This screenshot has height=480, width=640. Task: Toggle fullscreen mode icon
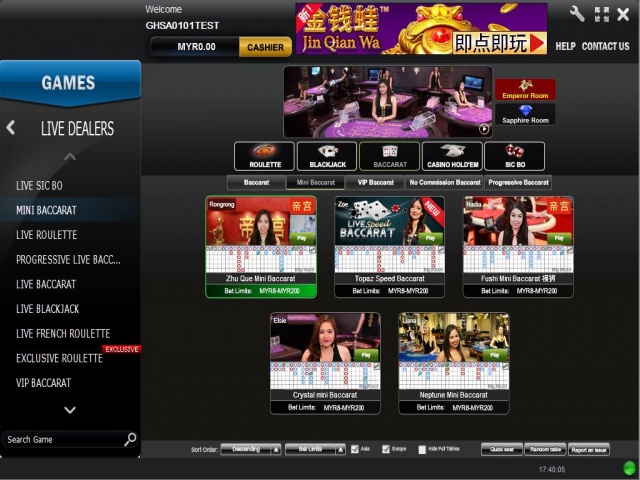click(601, 14)
